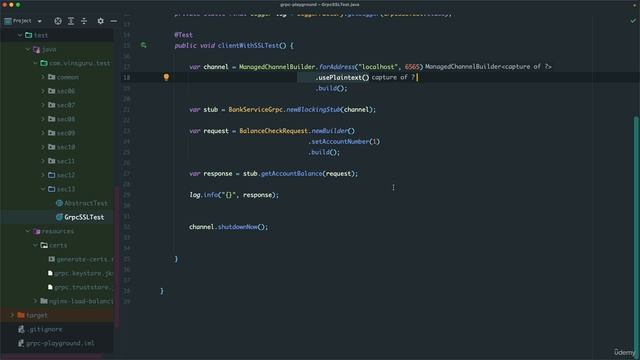This screenshot has width=640, height=360.
Task: Click the "localhost" string literal
Action: 378,67
